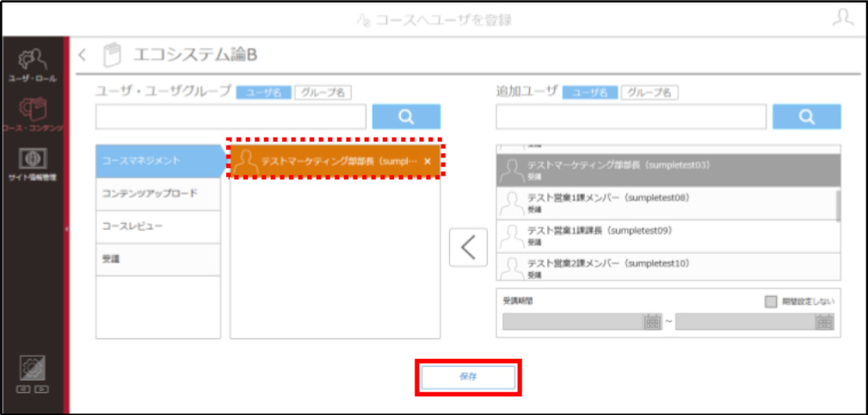The height and width of the screenshot is (415, 868).
Task: Click the ユーザ・ユーザグループ search input field
Action: pyautogui.click(x=231, y=116)
